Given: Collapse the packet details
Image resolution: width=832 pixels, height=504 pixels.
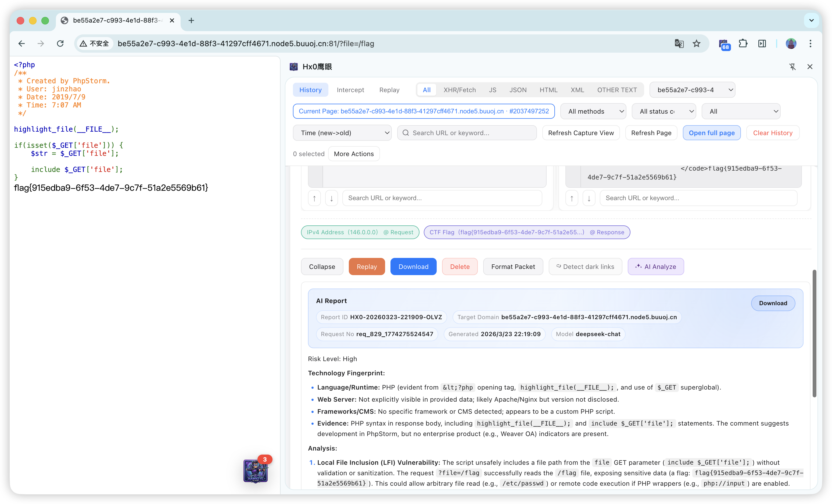Looking at the screenshot, I should click(x=322, y=267).
